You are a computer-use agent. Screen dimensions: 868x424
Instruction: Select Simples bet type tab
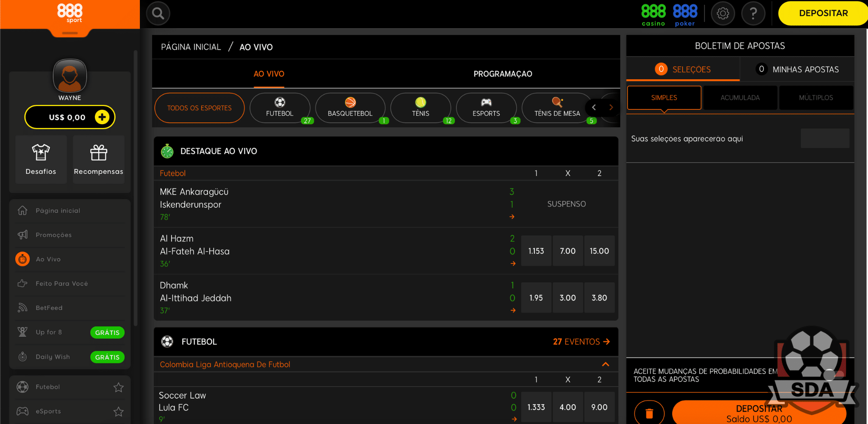pos(664,98)
